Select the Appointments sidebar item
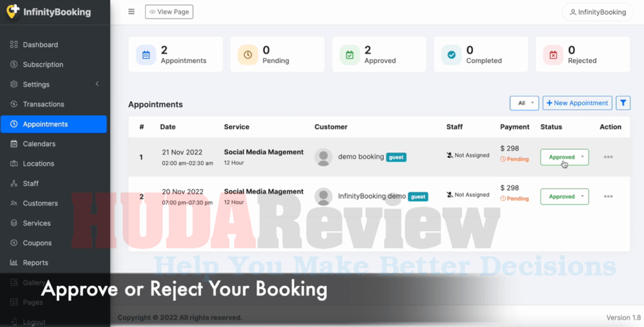Image resolution: width=644 pixels, height=327 pixels. click(x=54, y=124)
